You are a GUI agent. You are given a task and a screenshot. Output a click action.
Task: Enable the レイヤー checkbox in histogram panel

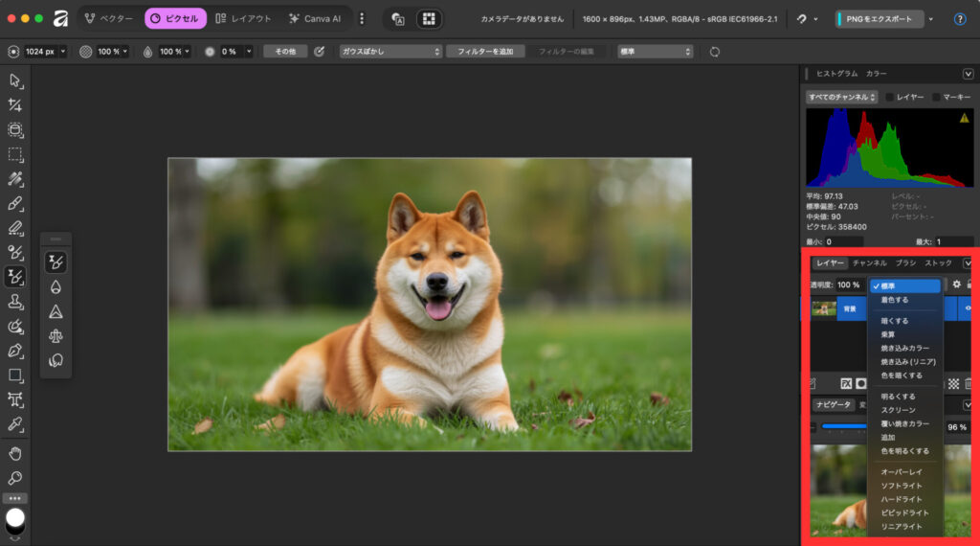(890, 97)
